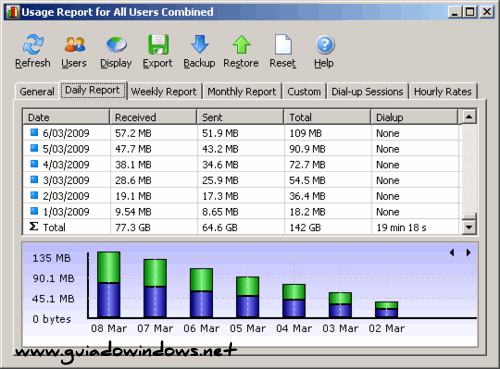Click the table scrollbar up arrow
Image resolution: width=500 pixels, height=369 pixels.
point(469,117)
